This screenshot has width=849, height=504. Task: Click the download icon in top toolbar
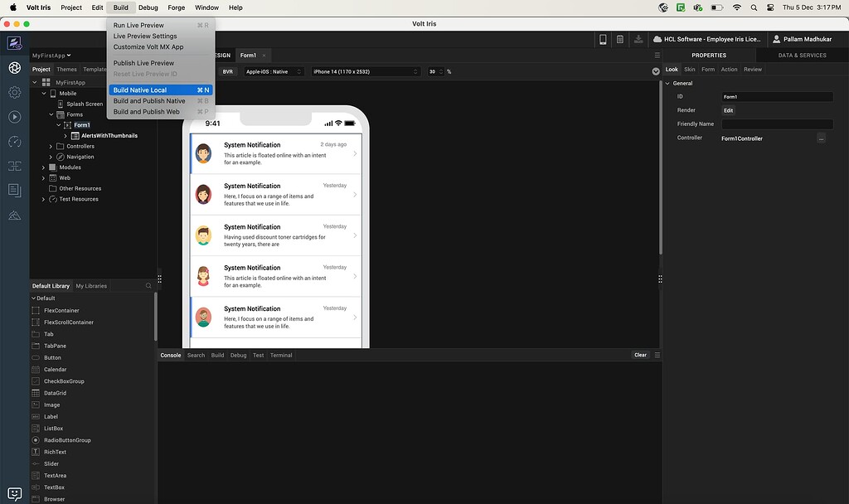click(638, 39)
